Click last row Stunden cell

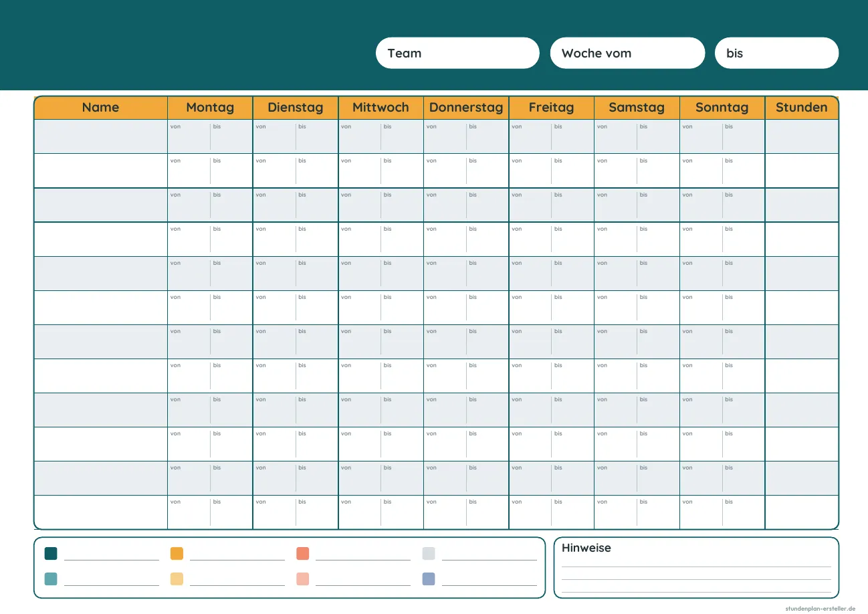[x=802, y=512]
